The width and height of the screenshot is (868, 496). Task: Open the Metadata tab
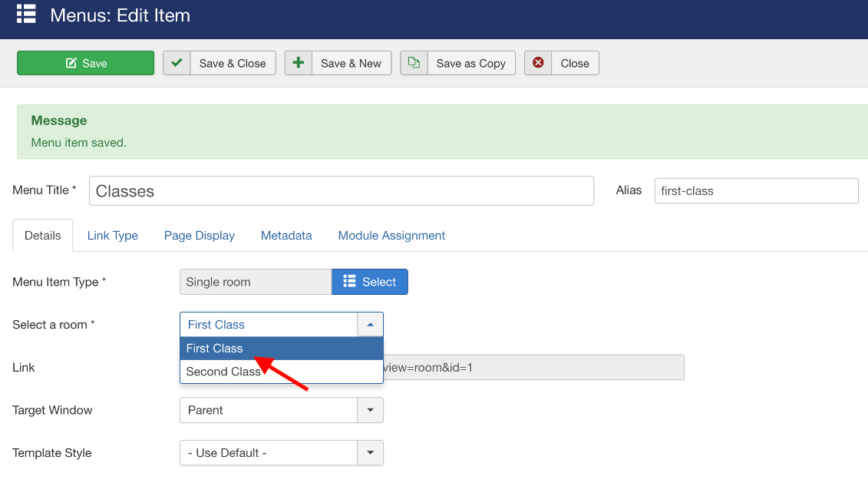285,235
